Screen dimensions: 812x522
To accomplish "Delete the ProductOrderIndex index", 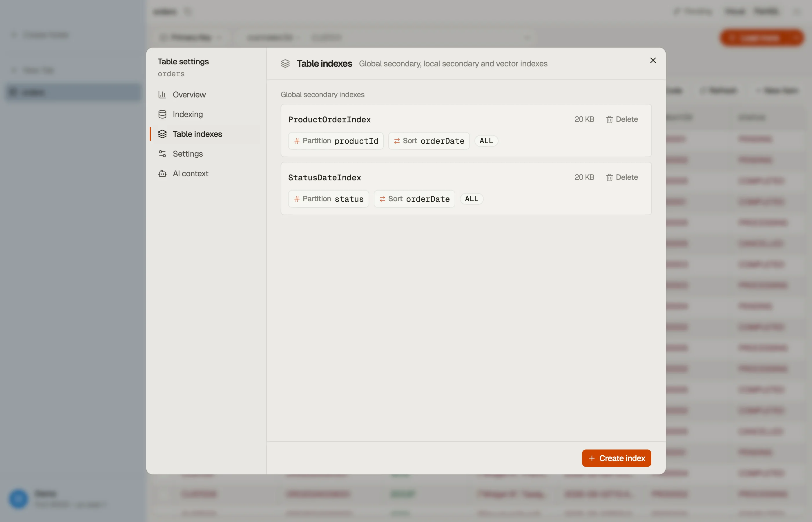I will click(x=622, y=119).
